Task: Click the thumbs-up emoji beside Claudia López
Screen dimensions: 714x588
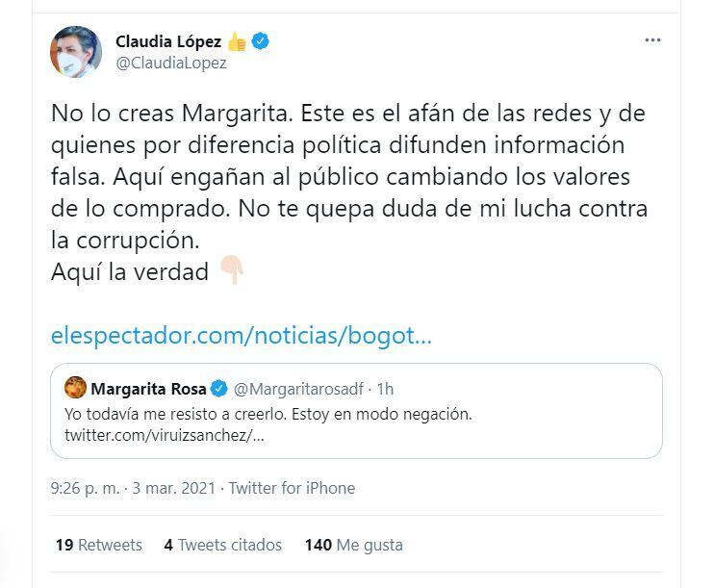Action: pos(238,41)
